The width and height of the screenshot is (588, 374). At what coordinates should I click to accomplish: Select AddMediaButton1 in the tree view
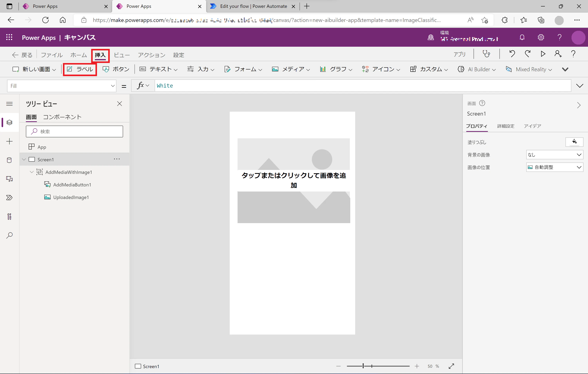pyautogui.click(x=72, y=185)
